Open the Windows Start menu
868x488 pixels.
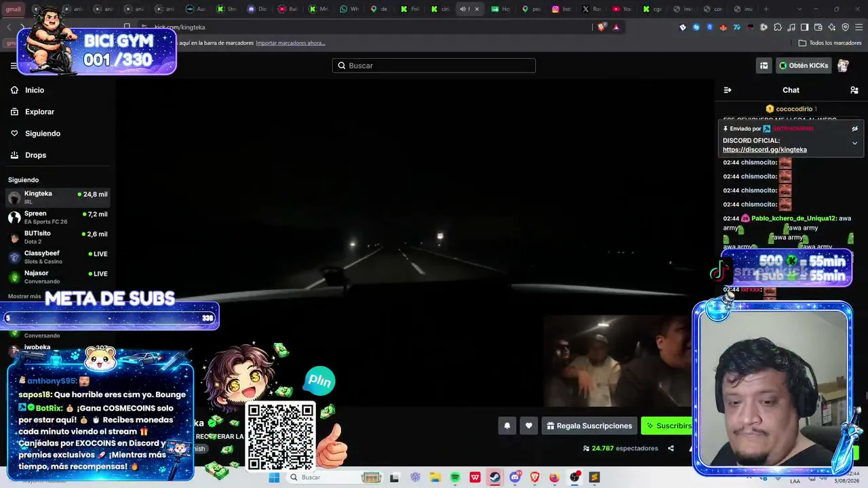274,477
